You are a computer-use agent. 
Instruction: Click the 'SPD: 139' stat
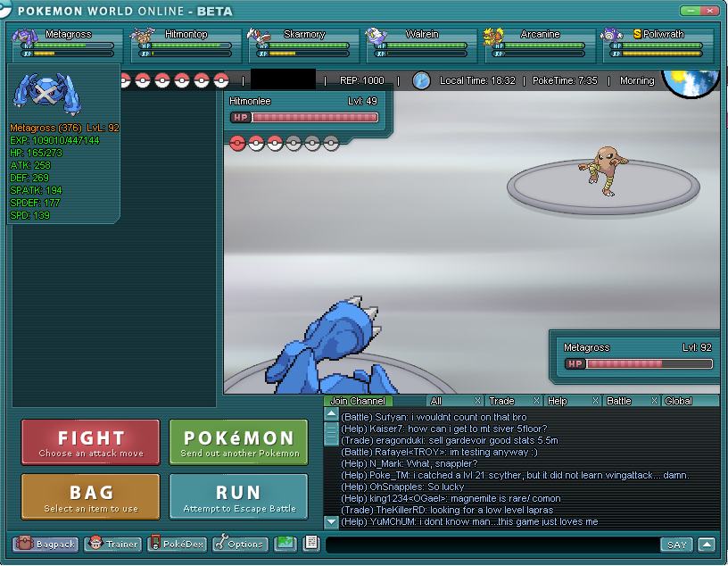click(x=29, y=215)
